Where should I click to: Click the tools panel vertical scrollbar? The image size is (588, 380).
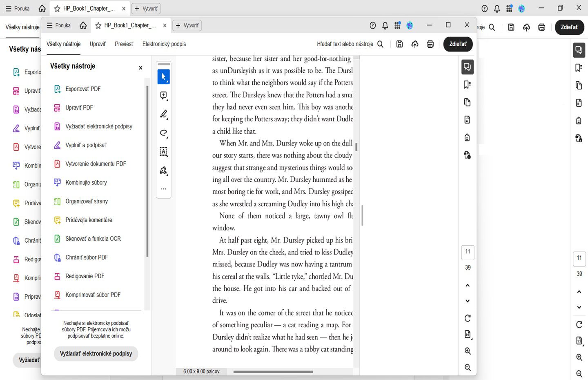pyautogui.click(x=147, y=172)
